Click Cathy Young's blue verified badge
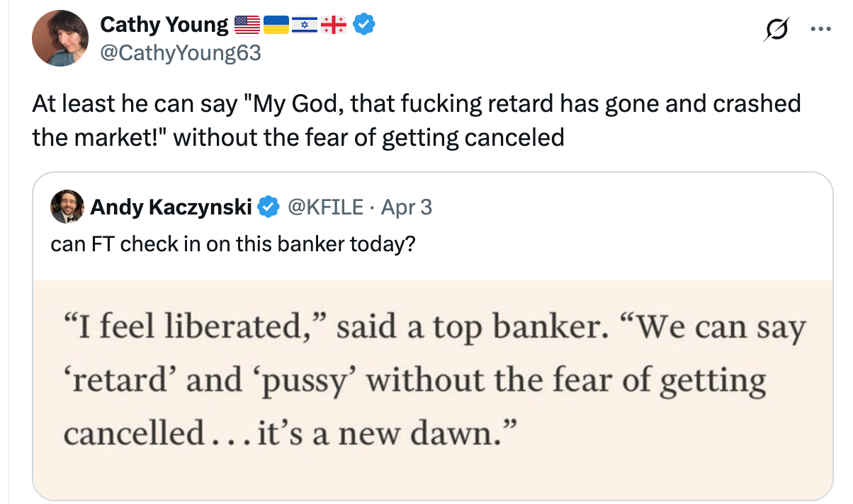 point(364,25)
